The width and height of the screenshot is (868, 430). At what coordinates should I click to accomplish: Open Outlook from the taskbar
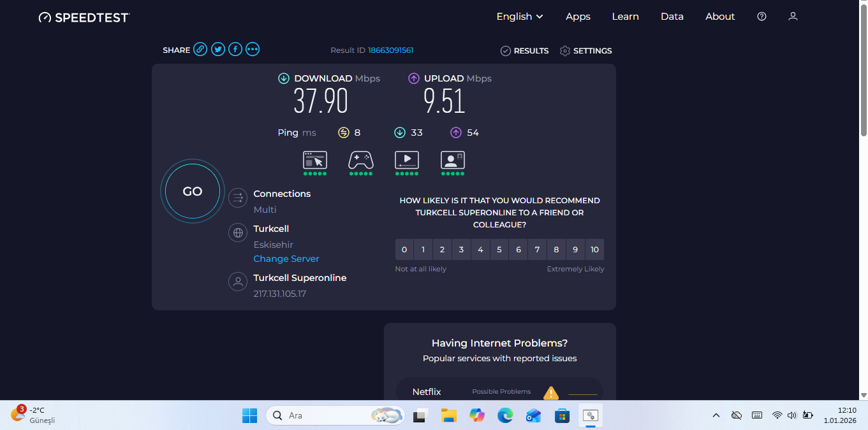pos(533,415)
